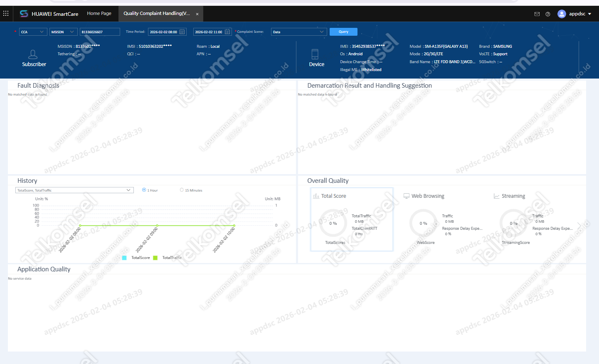
Task: Expand the MSISDN type dropdown
Action: coord(64,32)
